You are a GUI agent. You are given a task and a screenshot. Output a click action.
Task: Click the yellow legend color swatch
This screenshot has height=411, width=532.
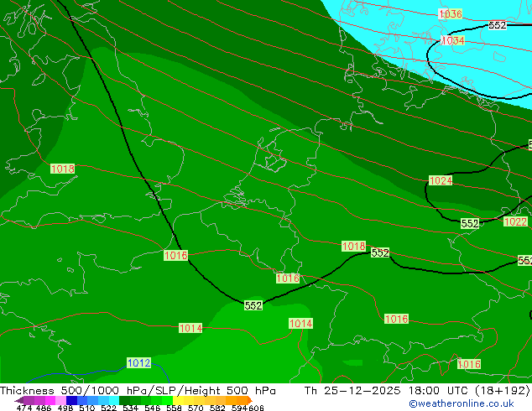tap(178, 400)
